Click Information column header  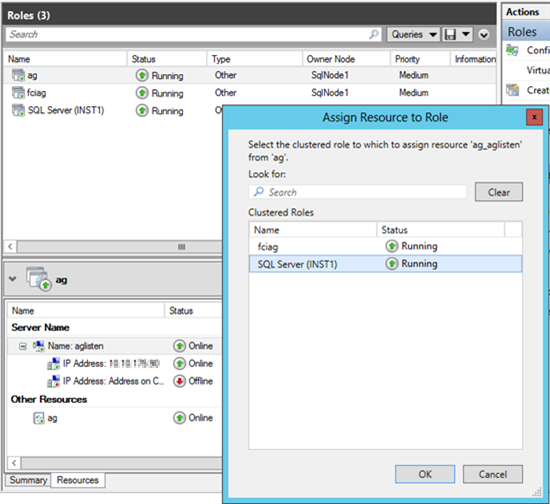pos(474,59)
